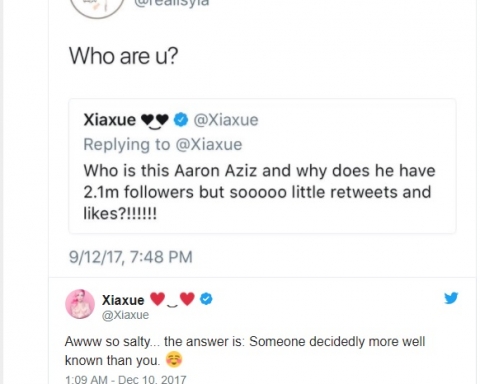Open the @Xiaxue handle in quoted tweet
Image resolution: width=480 pixels, height=384 pixels.
(x=226, y=120)
